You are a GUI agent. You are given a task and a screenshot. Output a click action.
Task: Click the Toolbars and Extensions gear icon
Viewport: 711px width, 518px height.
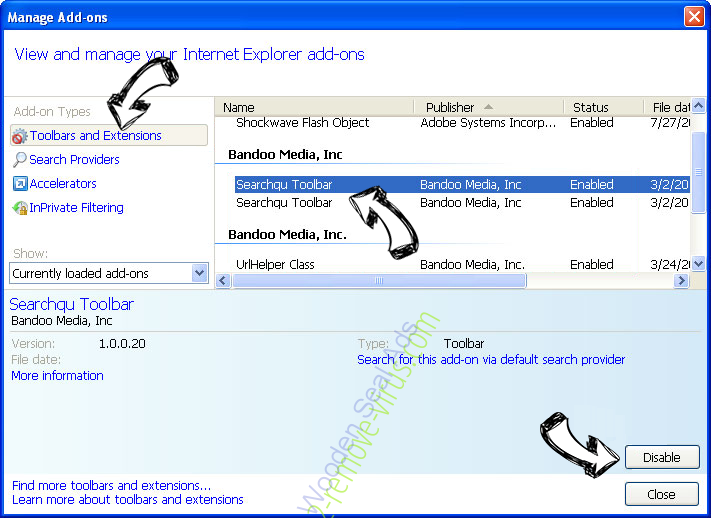(x=20, y=136)
